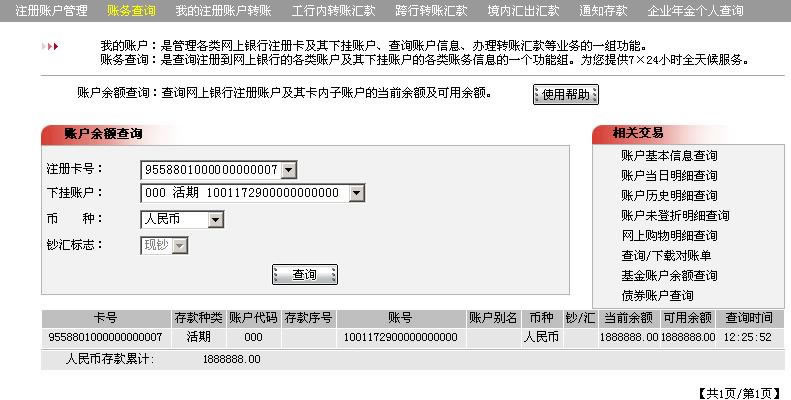The image size is (791, 400).
Task: Open 基金账户余额查询 link
Action: tap(669, 276)
